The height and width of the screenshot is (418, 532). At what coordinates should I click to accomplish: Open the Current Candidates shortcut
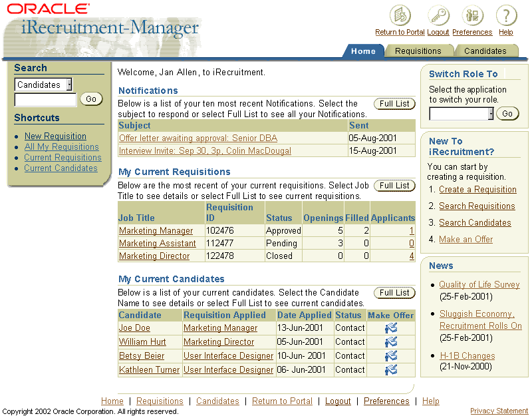point(61,168)
